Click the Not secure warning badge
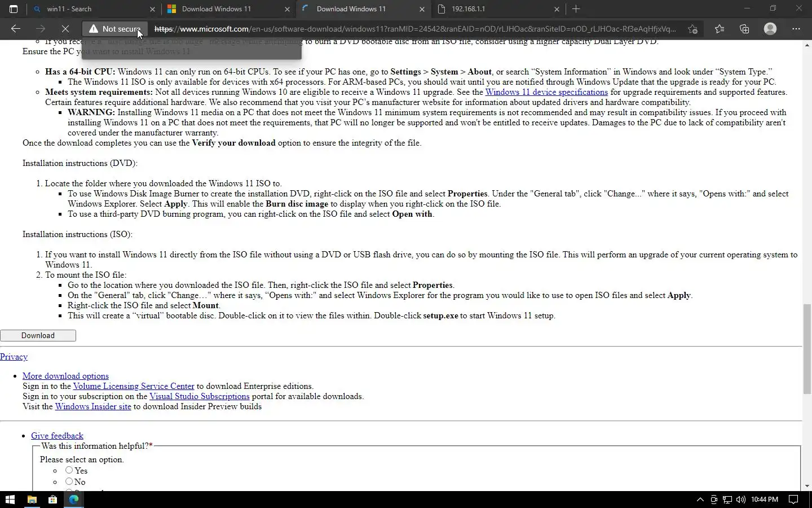Viewport: 812px width, 508px height. click(x=115, y=29)
